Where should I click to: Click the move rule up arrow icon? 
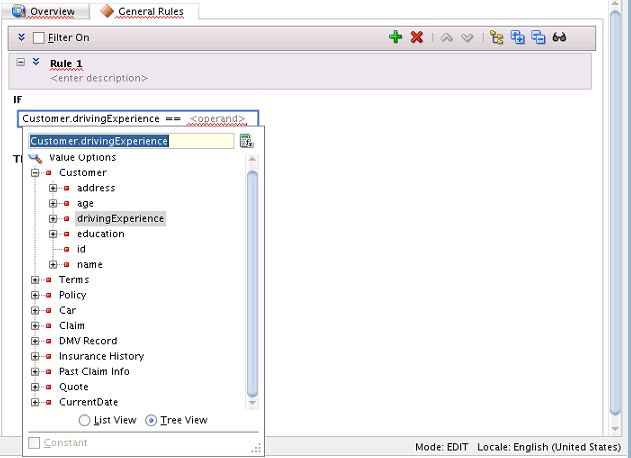[446, 38]
